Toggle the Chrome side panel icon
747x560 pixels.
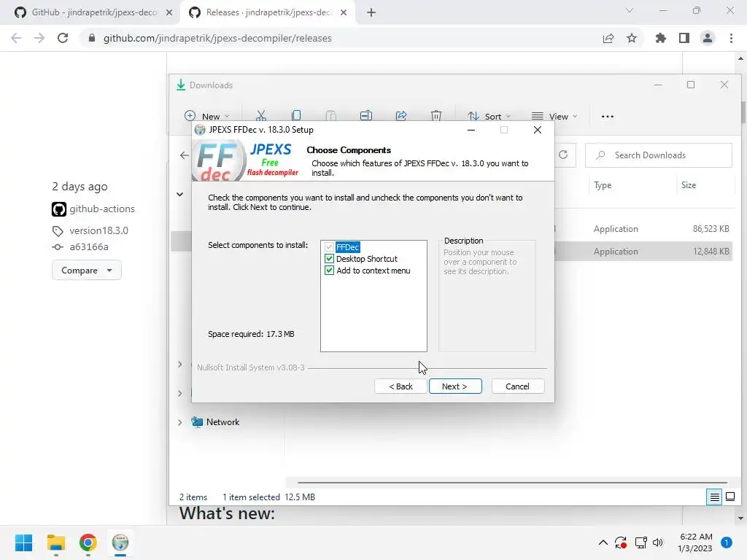tap(684, 38)
